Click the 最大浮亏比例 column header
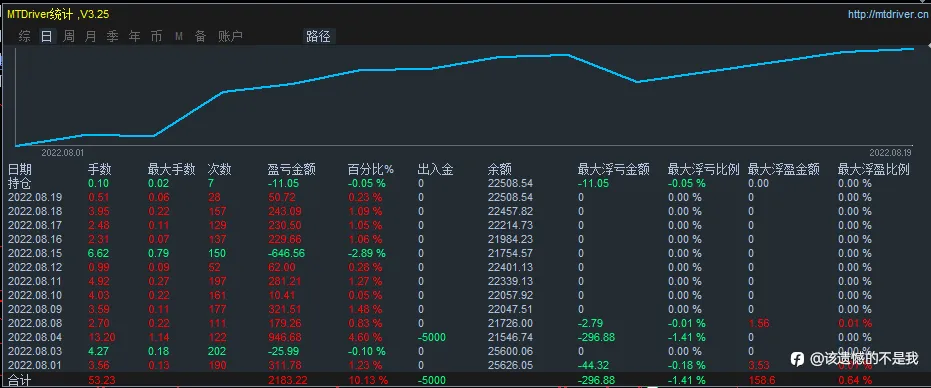 pos(704,170)
